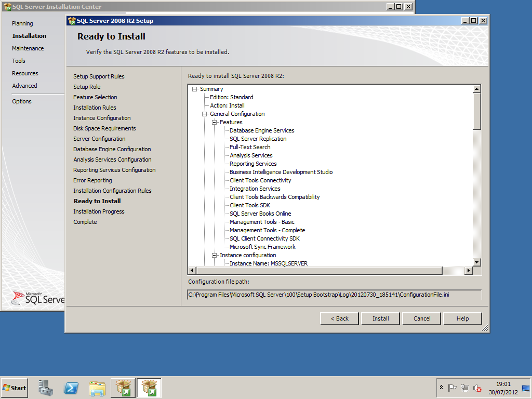Viewport: 532px width, 399px height.
Task: Launch Windows PowerShell from the taskbar
Action: pyautogui.click(x=71, y=388)
